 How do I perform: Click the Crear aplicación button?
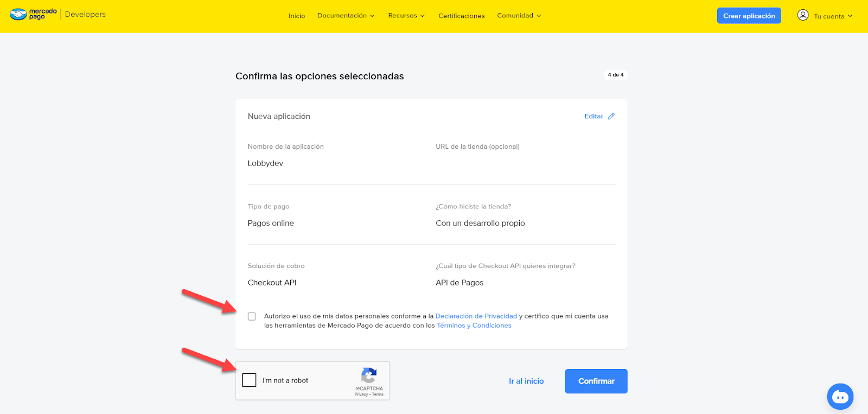tap(749, 16)
